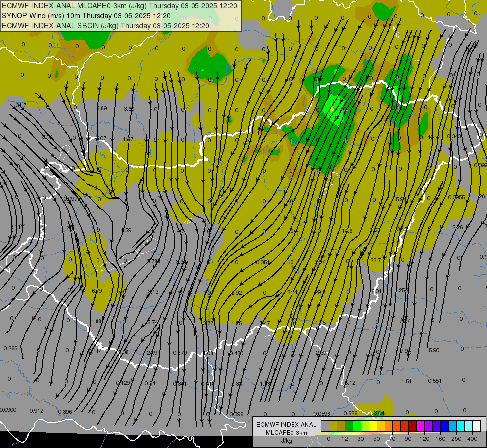Click the 160 tick label on legend scale
Screen dimensions: 487x448
click(440, 439)
